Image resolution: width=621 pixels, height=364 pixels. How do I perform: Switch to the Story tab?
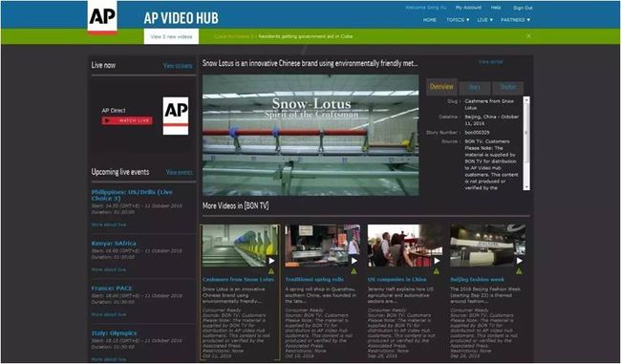(x=474, y=88)
